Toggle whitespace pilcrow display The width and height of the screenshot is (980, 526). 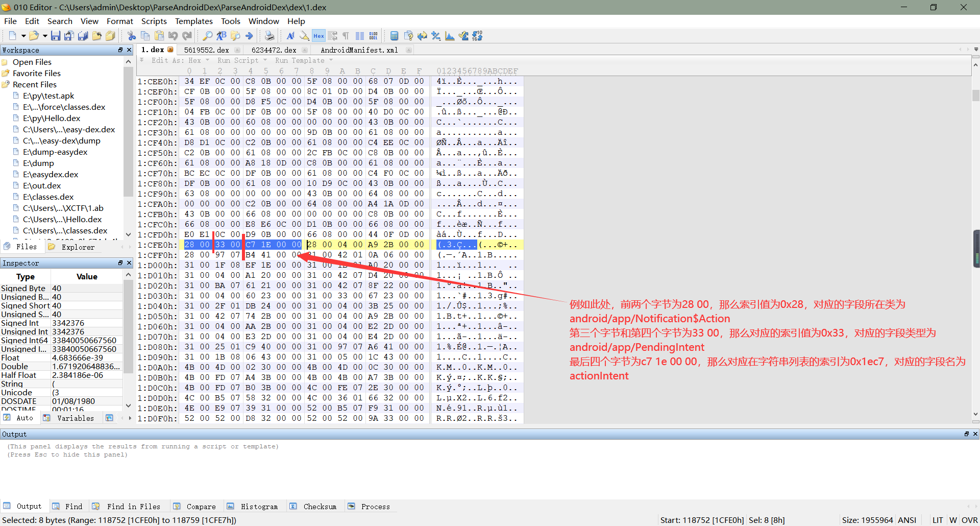click(x=346, y=36)
